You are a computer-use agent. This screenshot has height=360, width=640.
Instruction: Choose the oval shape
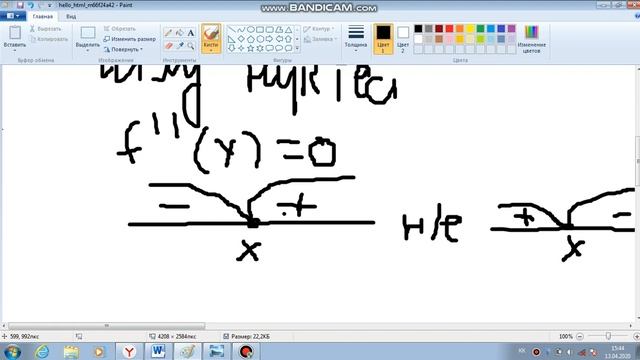[250, 30]
